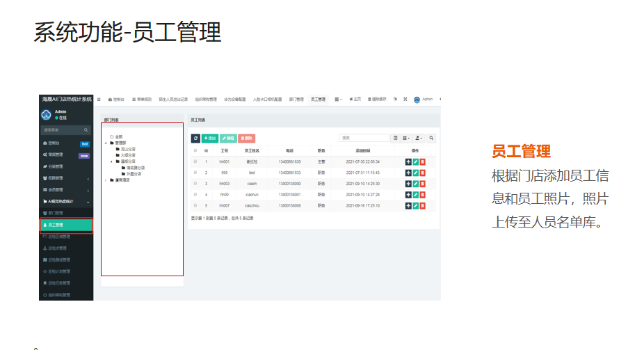
Task: Click the red delete icon for employee hh001
Action: [423, 162]
